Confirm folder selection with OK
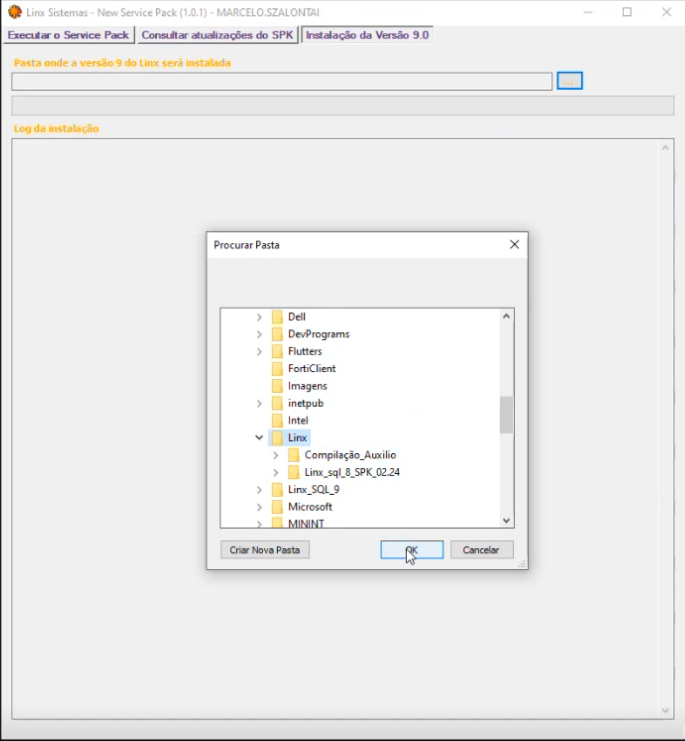The width and height of the screenshot is (685, 741). coord(412,550)
